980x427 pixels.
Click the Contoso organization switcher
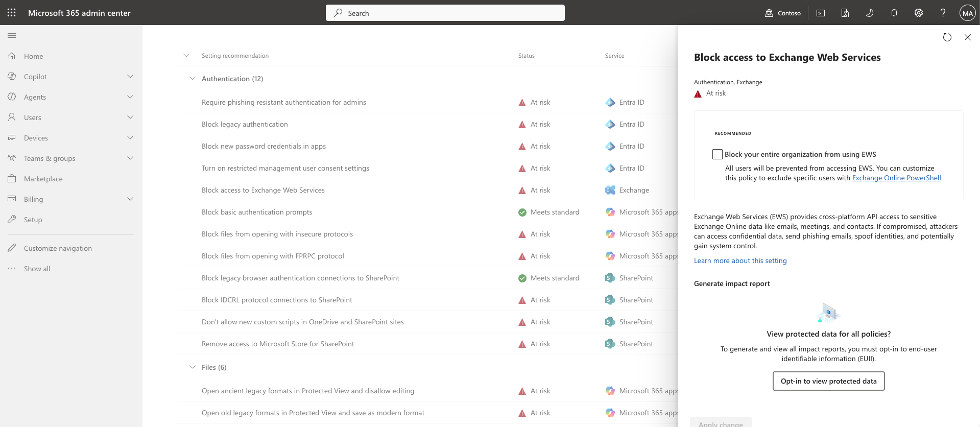click(783, 13)
